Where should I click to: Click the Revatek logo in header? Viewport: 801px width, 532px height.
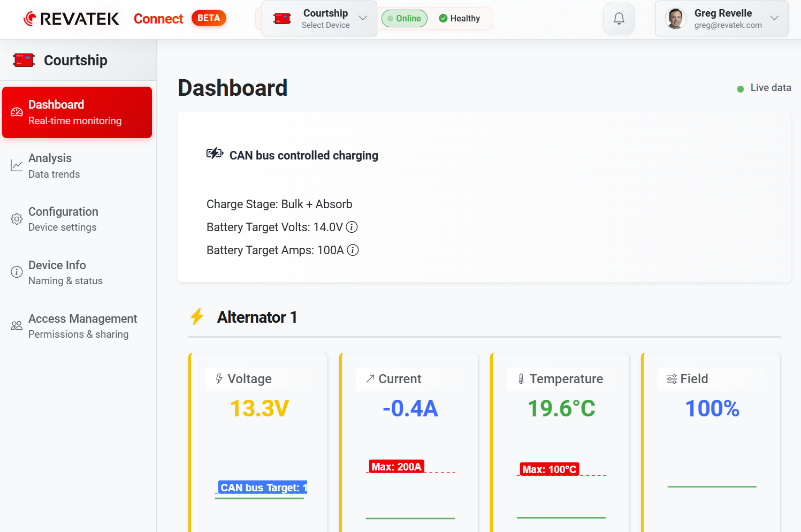click(x=72, y=19)
